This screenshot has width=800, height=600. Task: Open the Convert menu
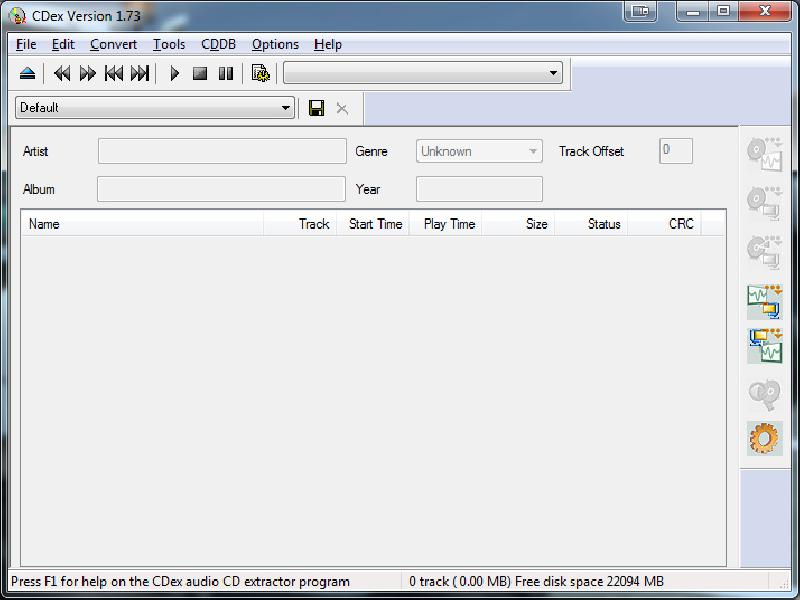[113, 45]
